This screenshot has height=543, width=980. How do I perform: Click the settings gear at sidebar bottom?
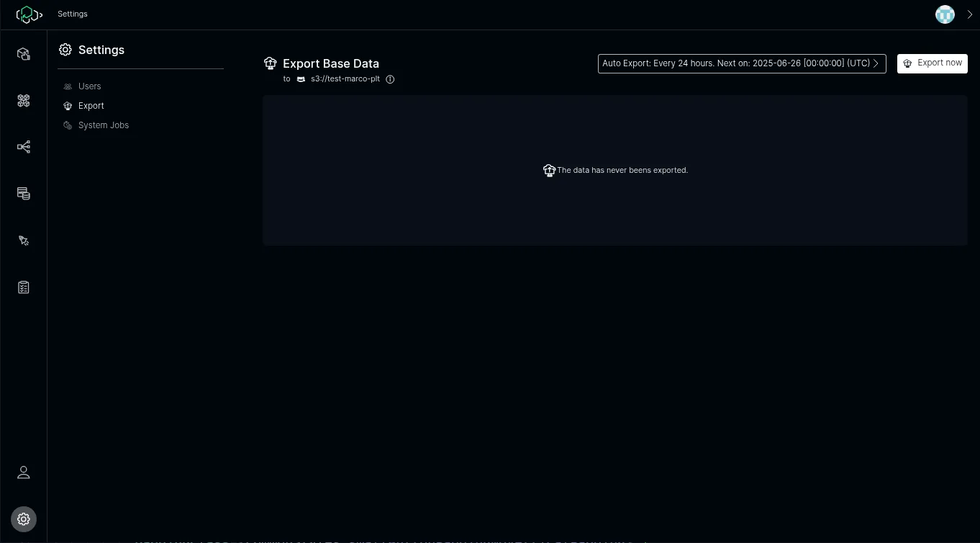[24, 519]
